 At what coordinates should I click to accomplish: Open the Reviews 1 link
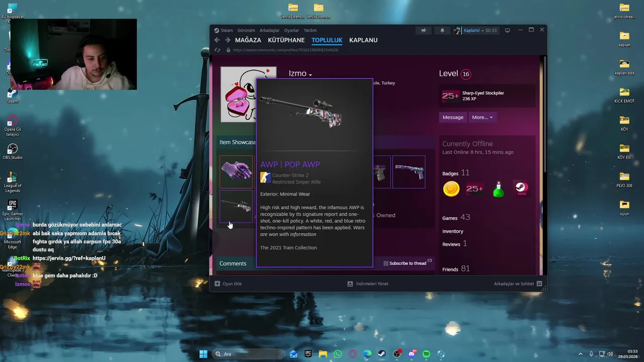455,244
